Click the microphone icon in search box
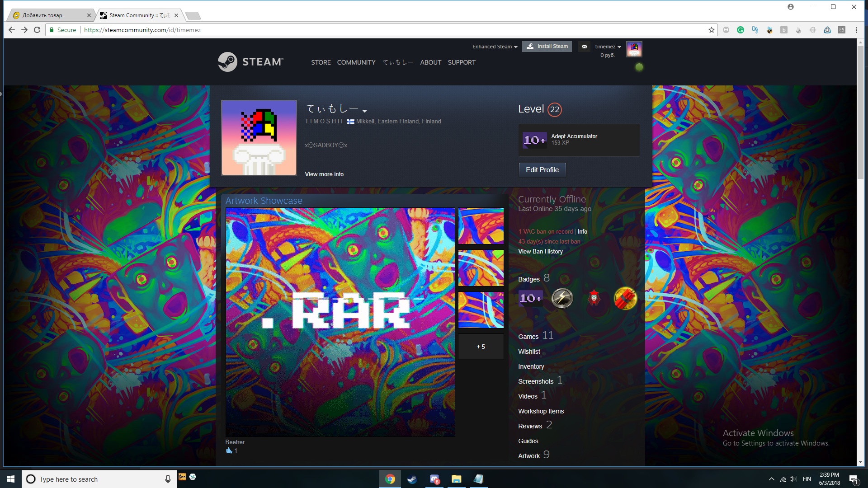The image size is (868, 488). coord(168,479)
